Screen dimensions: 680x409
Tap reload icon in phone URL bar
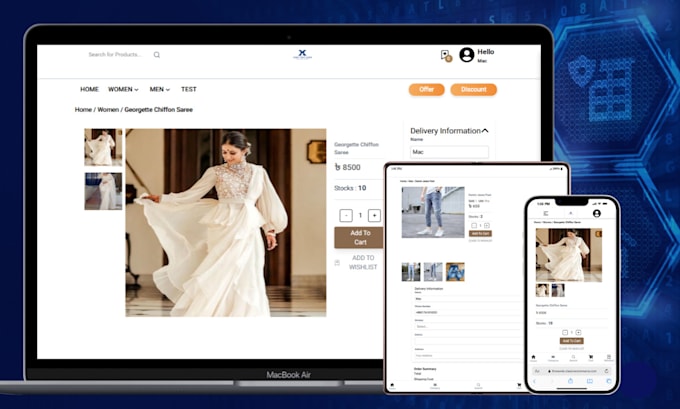[x=606, y=371]
